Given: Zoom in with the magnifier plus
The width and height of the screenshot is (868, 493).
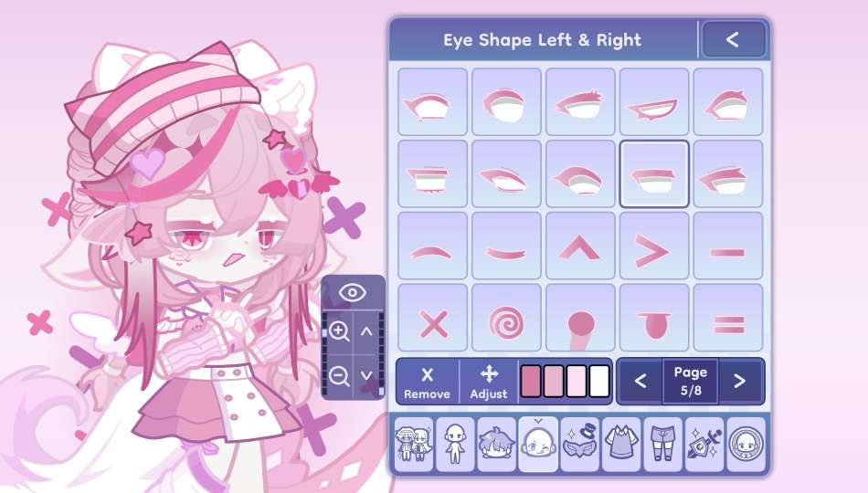Looking at the screenshot, I should pyautogui.click(x=339, y=331).
